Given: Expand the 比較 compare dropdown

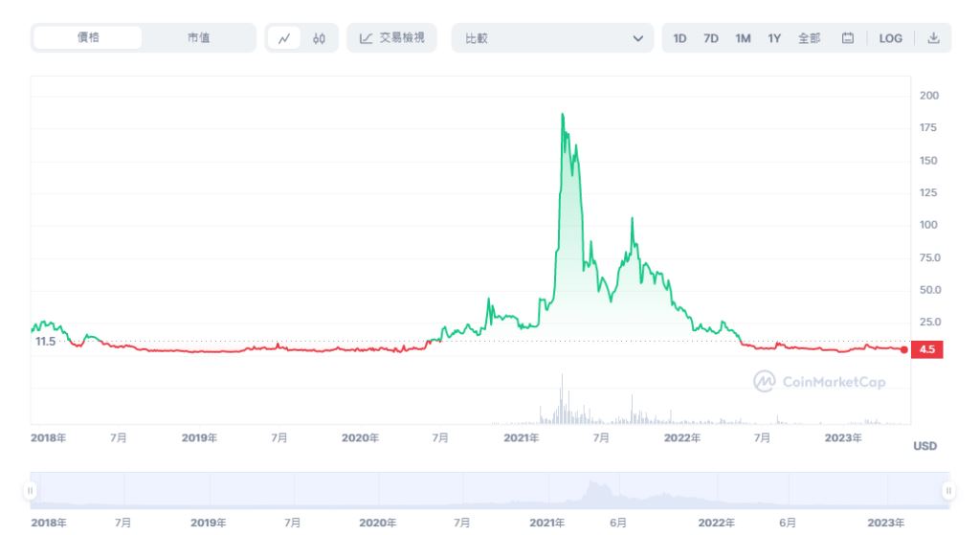Looking at the screenshot, I should [x=551, y=38].
